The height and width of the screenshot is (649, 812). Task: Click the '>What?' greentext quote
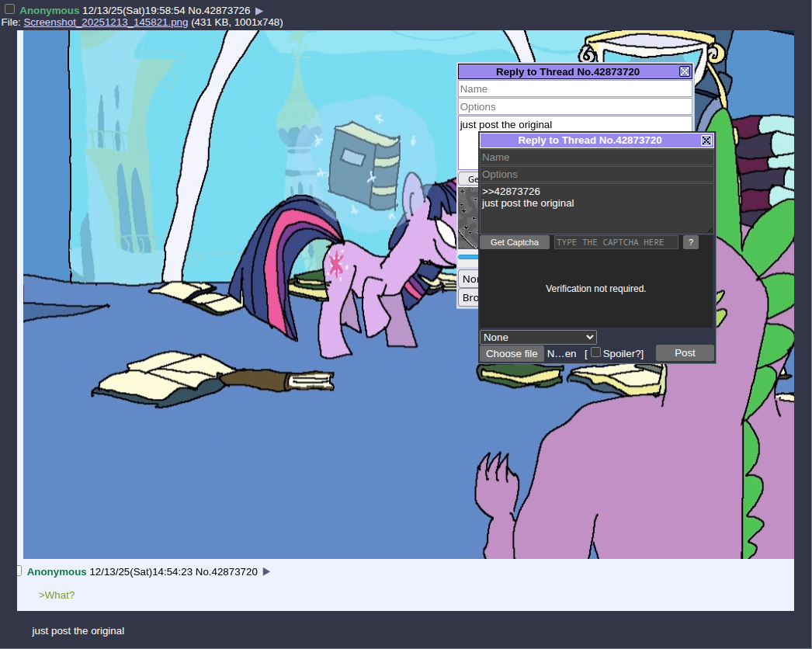point(57,595)
